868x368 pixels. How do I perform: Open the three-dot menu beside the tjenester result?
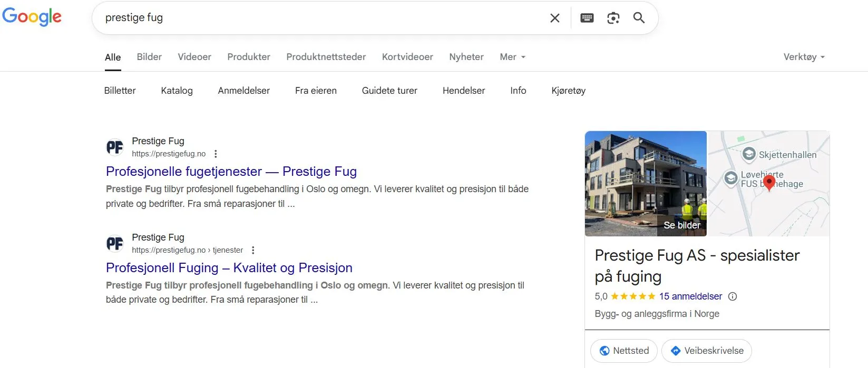(x=253, y=250)
